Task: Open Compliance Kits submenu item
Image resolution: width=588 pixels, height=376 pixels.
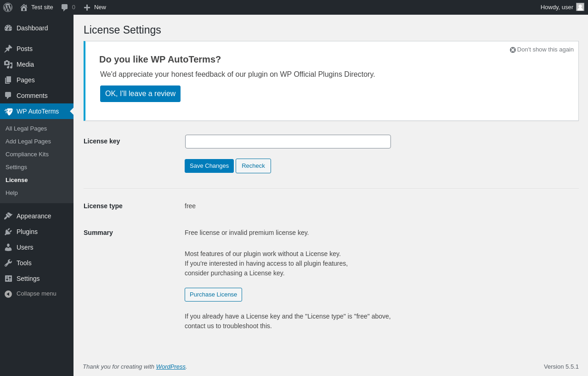Action: click(x=27, y=154)
